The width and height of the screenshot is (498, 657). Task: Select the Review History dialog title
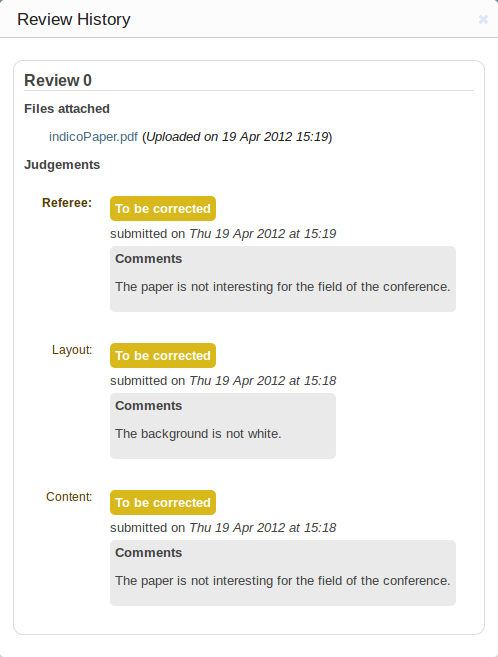pos(74,19)
